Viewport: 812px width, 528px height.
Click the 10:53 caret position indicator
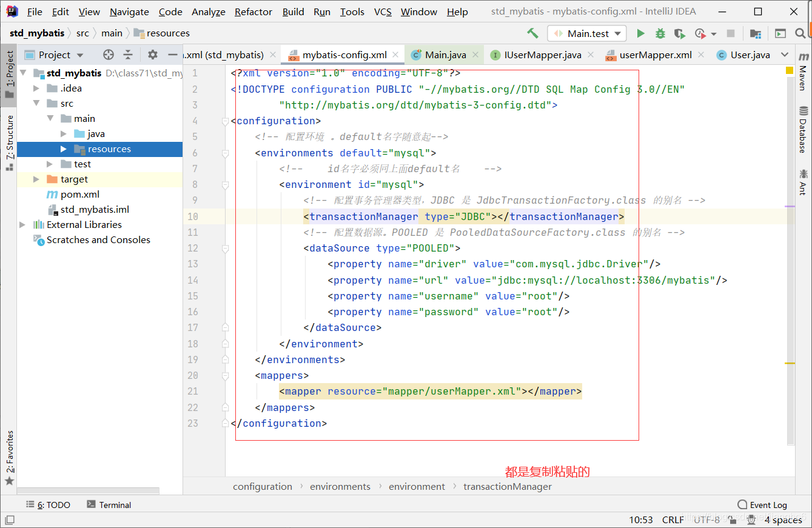(x=641, y=520)
